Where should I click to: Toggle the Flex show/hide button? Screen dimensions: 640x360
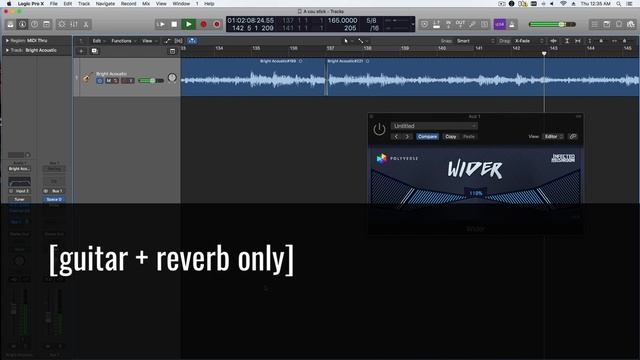point(179,41)
